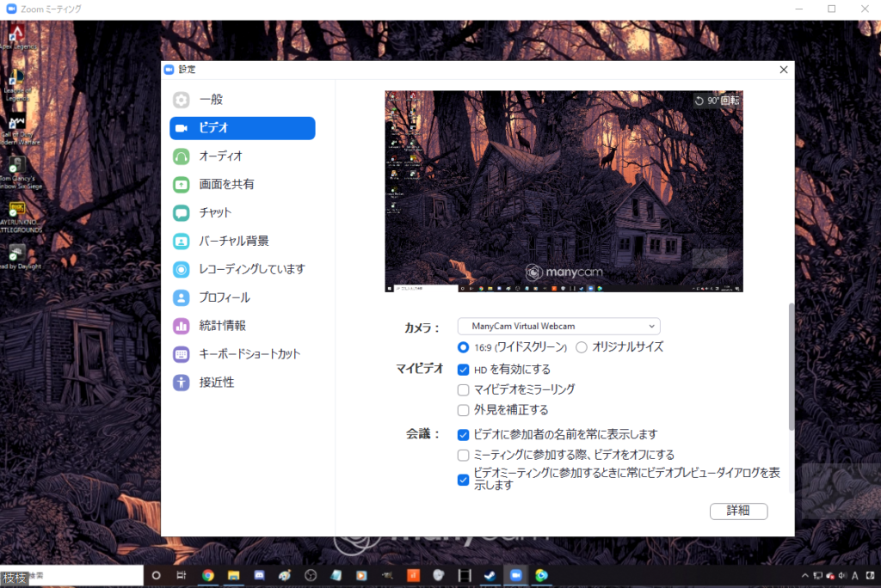The height and width of the screenshot is (588, 881).
Task: Click the cloud sync icon with red X
Action: 830,576
